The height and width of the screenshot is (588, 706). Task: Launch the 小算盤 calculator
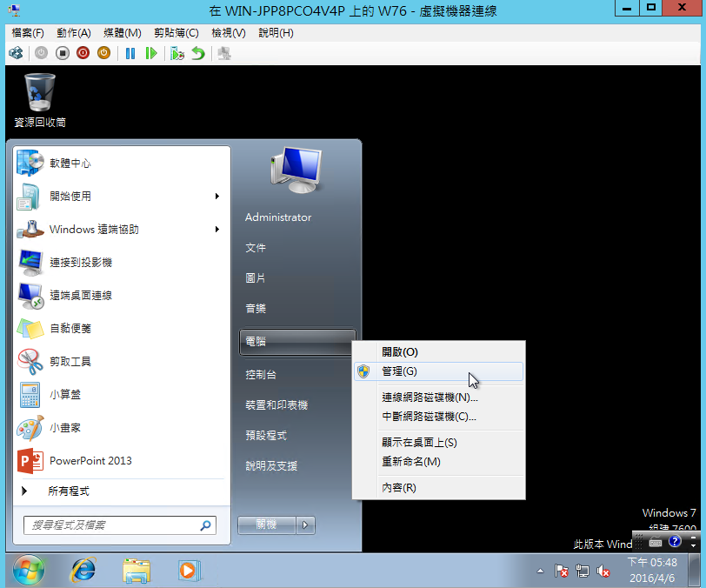122,395
